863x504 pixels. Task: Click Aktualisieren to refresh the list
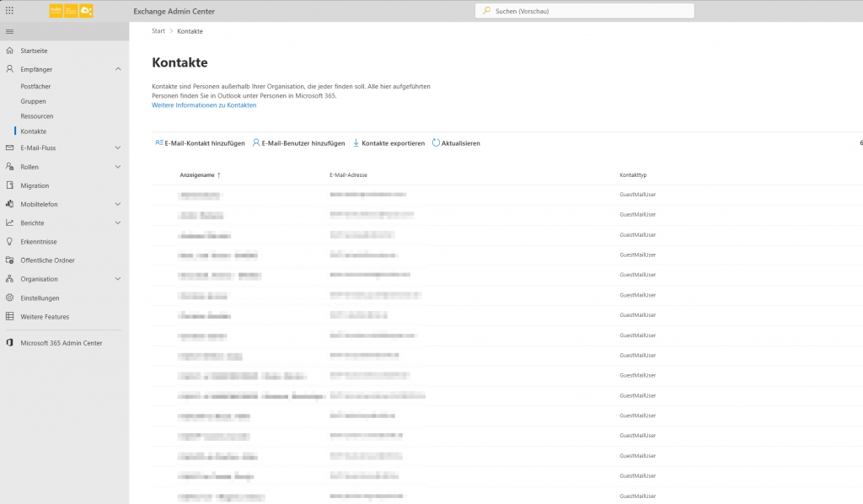(456, 143)
